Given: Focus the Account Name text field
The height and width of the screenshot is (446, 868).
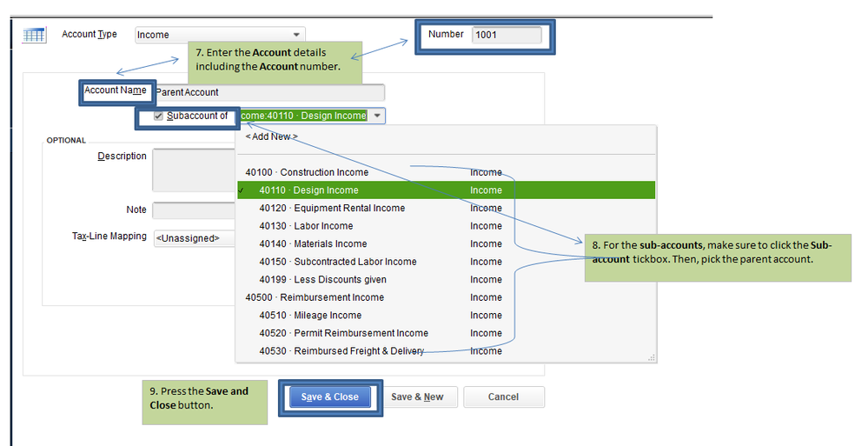Looking at the screenshot, I should tap(268, 92).
